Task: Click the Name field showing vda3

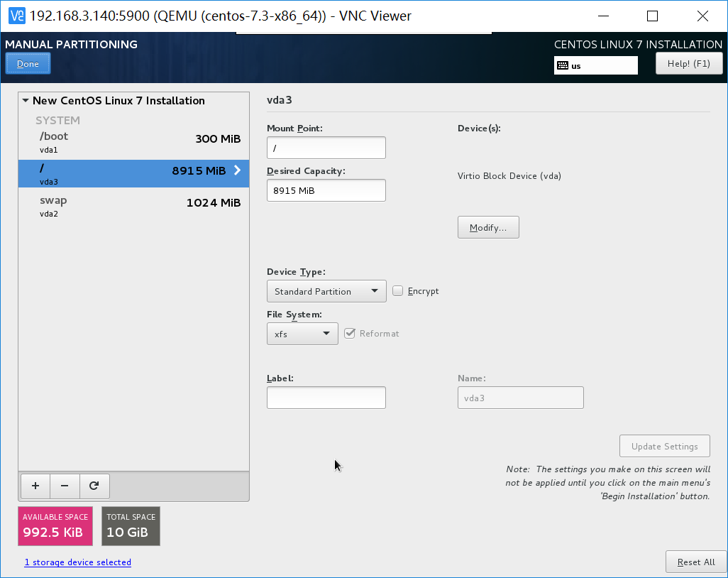Action: point(521,398)
